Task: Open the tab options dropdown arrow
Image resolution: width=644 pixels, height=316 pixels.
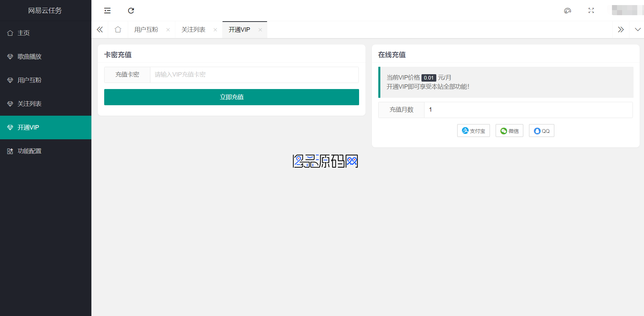Action: pyautogui.click(x=638, y=30)
